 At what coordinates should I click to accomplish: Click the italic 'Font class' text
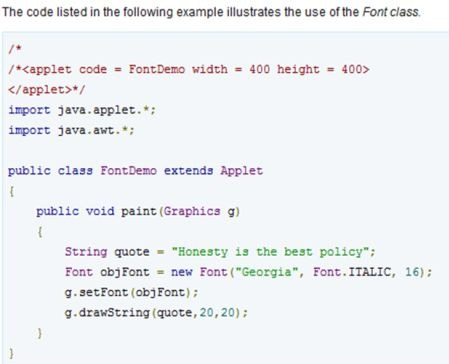(391, 12)
